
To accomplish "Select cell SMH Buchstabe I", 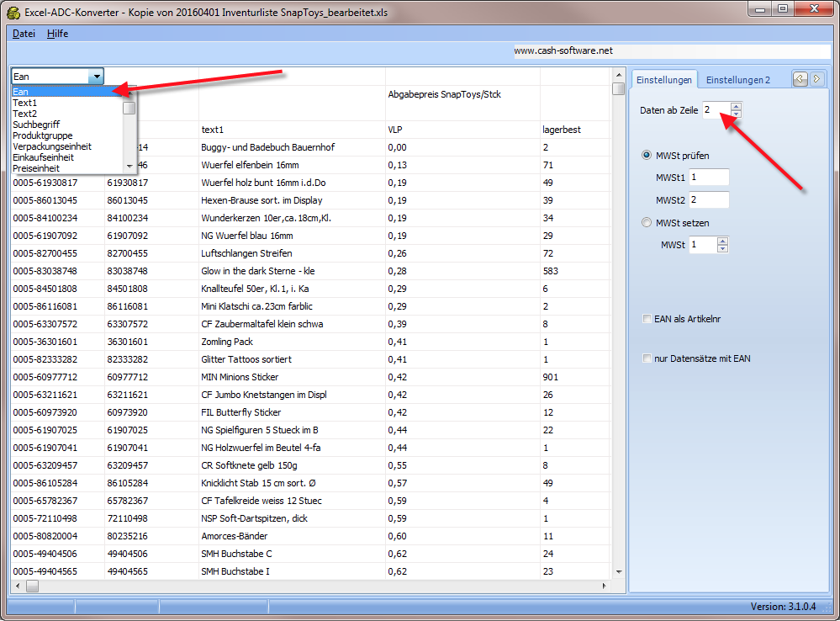I will pyautogui.click(x=292, y=571).
